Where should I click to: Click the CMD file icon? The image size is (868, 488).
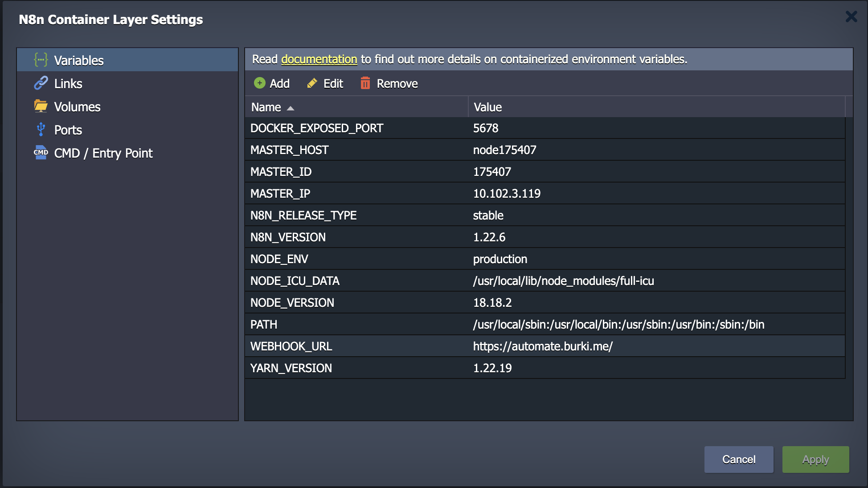pyautogui.click(x=41, y=152)
